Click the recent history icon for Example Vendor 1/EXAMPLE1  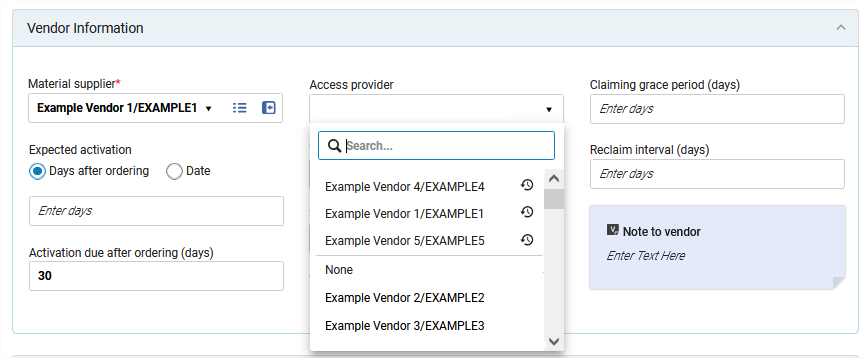click(527, 212)
